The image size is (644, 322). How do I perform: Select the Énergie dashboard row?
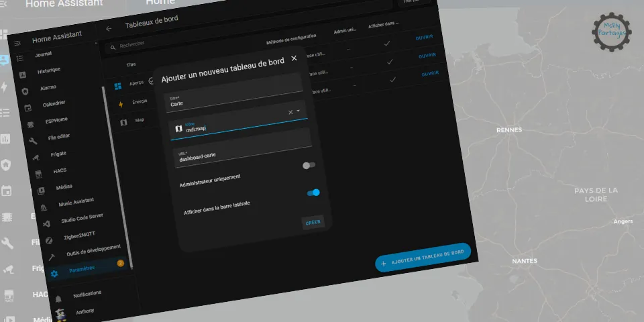140,101
